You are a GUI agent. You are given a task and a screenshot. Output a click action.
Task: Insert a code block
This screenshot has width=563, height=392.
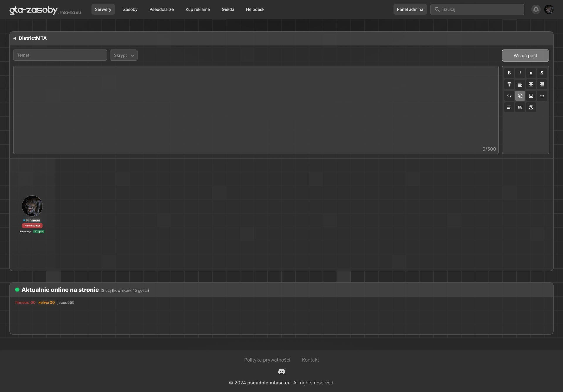pos(509,96)
